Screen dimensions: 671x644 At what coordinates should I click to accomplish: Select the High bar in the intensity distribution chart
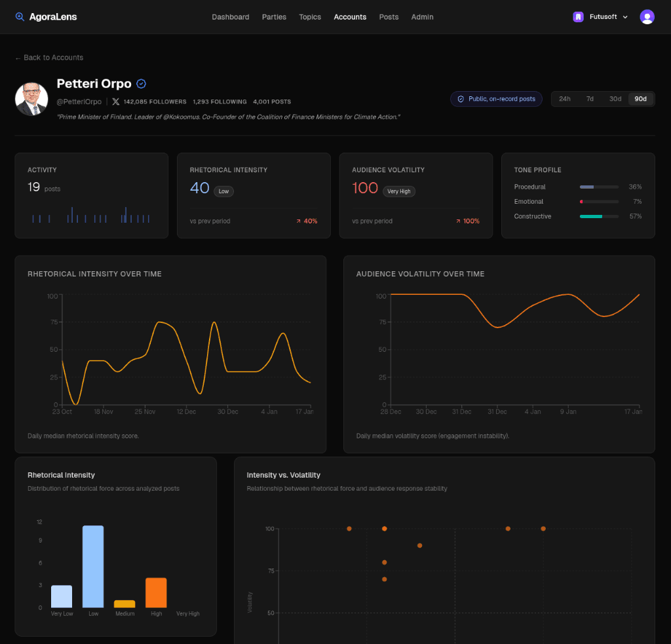pos(156,592)
